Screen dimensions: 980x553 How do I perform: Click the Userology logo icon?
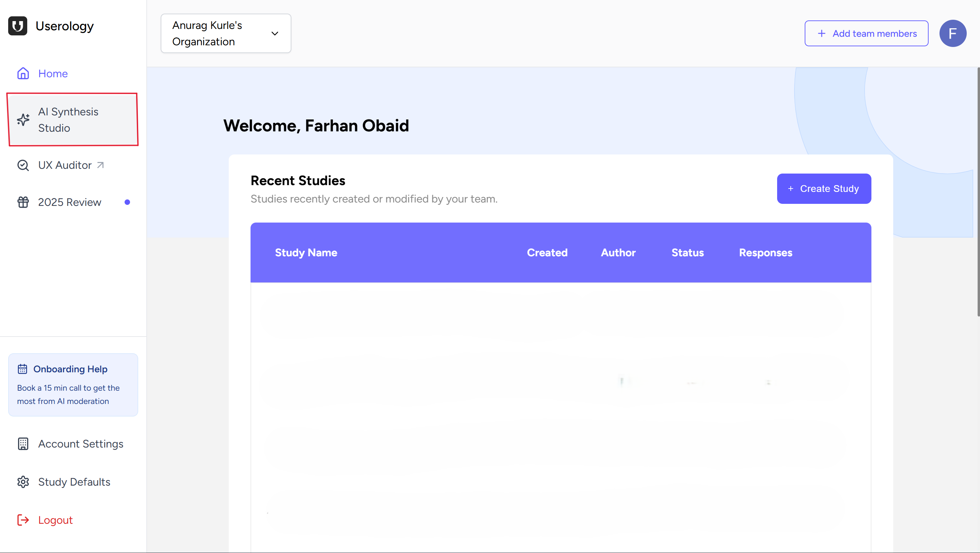coord(17,26)
